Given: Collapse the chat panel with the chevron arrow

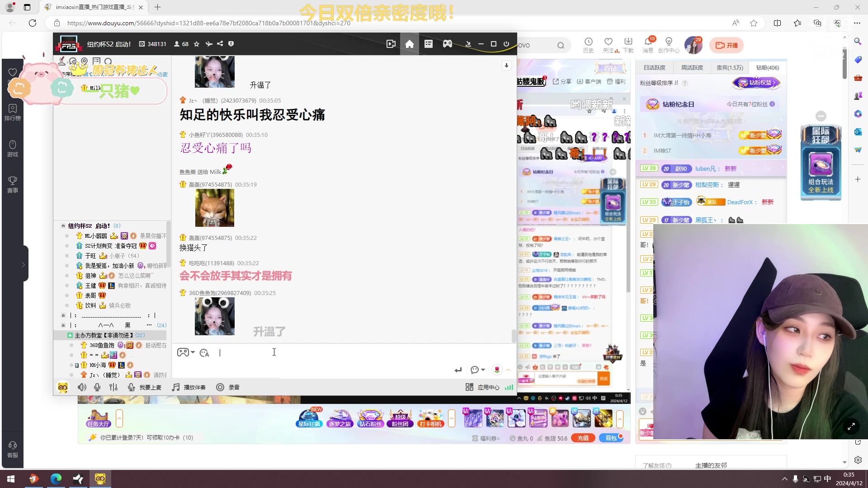Looking at the screenshot, I should click(x=508, y=370).
